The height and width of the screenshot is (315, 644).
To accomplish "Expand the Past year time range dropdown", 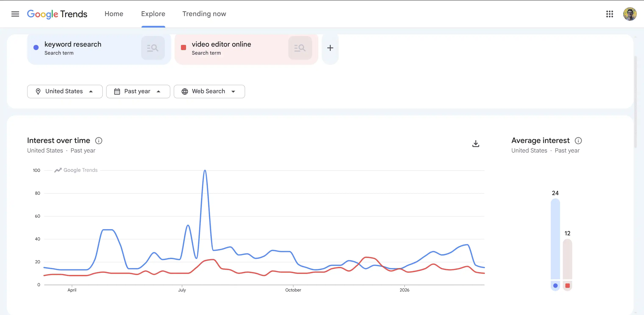I will [138, 92].
